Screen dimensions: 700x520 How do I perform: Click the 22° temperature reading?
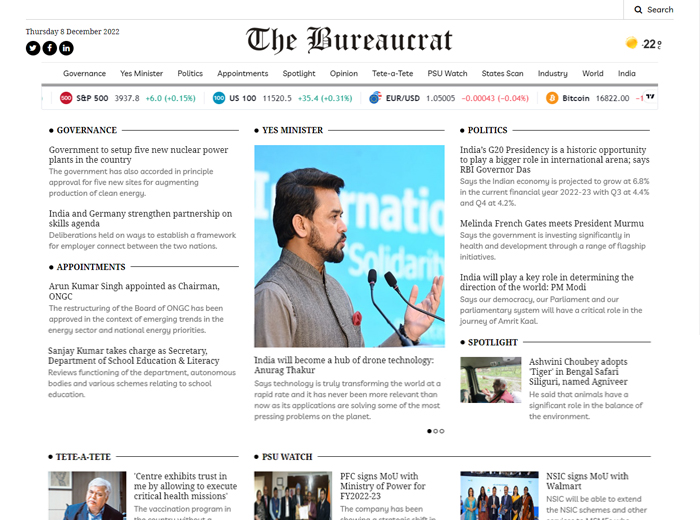tap(652, 44)
